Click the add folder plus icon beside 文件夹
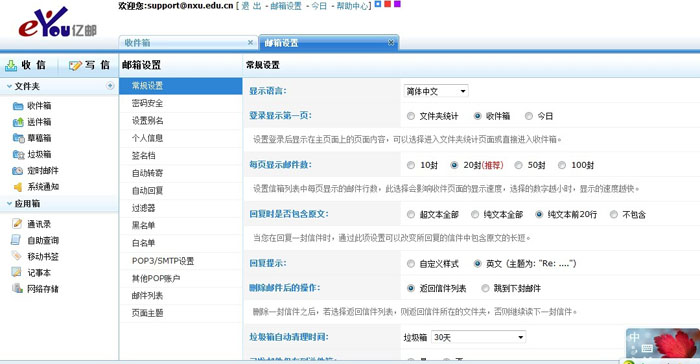The image size is (700, 364). coord(110,86)
